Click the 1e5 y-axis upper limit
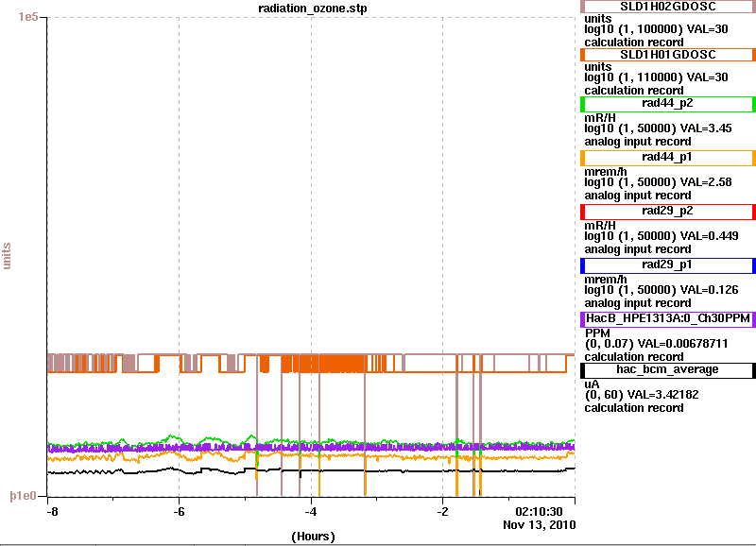The height and width of the screenshot is (546, 756). [x=28, y=17]
